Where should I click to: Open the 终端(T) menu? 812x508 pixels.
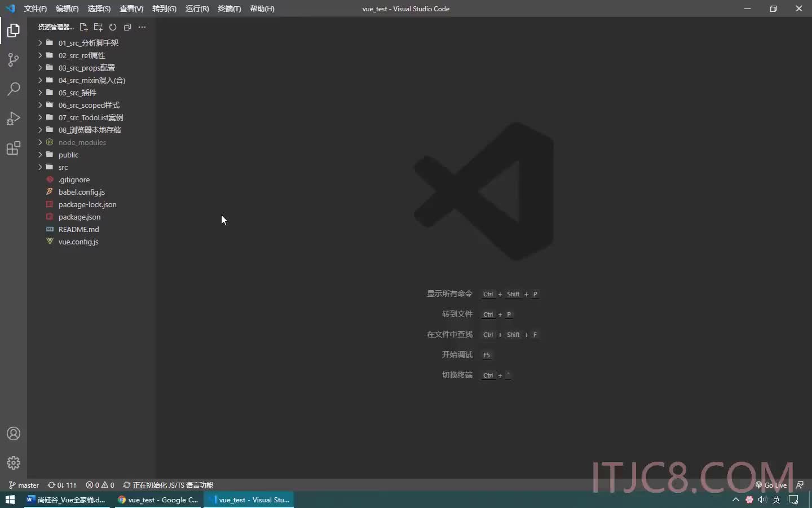pyautogui.click(x=229, y=8)
